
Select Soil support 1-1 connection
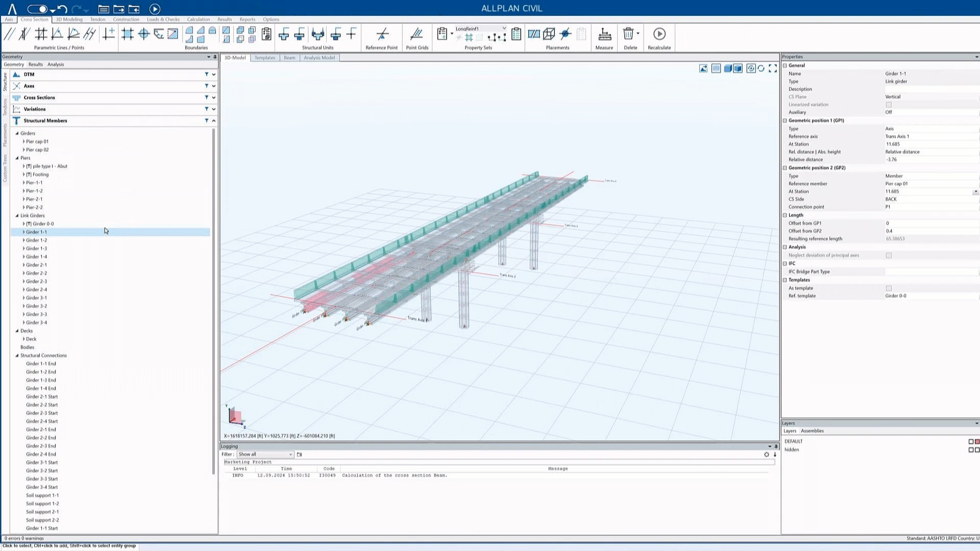coord(42,495)
